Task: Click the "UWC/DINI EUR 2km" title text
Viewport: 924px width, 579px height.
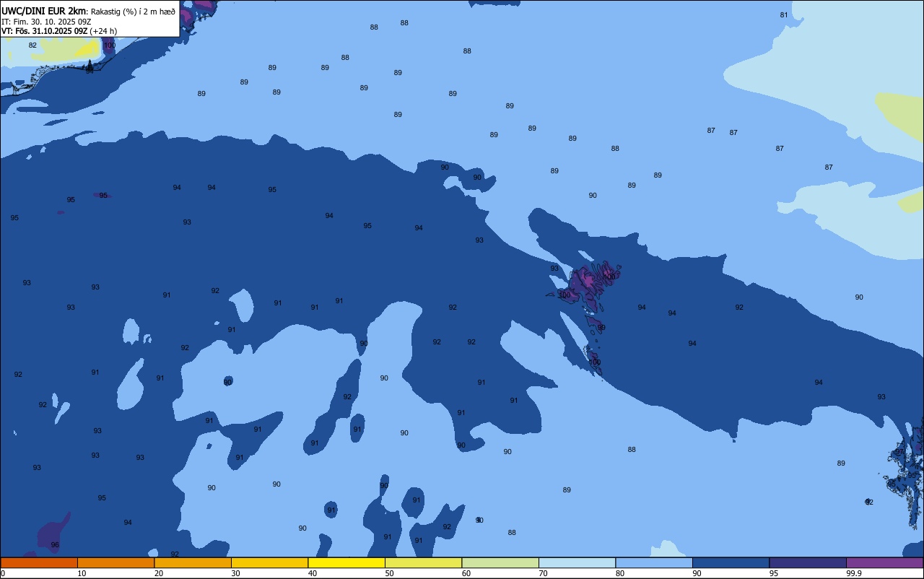Action: click(x=44, y=11)
